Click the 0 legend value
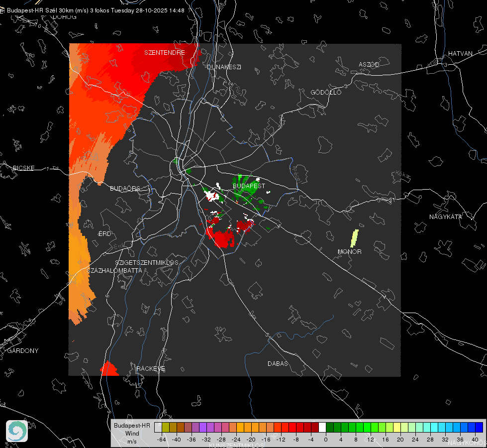This screenshot has width=487, height=448. [326, 440]
